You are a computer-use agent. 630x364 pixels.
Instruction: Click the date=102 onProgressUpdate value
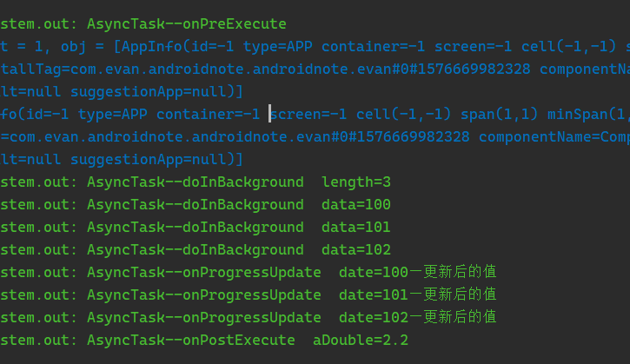[x=373, y=318]
